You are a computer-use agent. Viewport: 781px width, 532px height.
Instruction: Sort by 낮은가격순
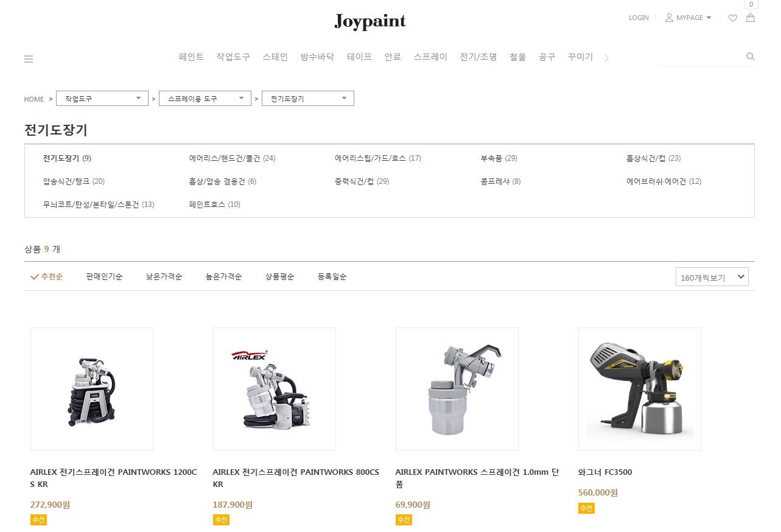coord(164,276)
